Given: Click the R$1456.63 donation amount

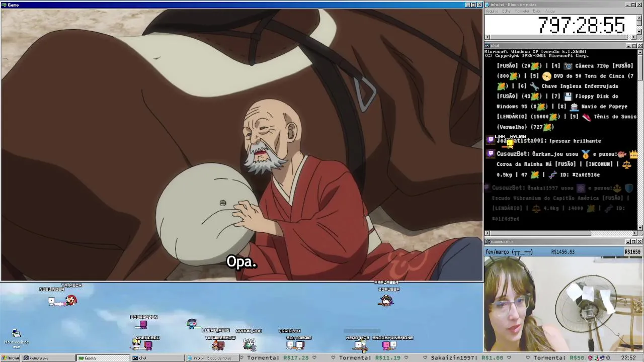Looking at the screenshot, I should pos(563,252).
